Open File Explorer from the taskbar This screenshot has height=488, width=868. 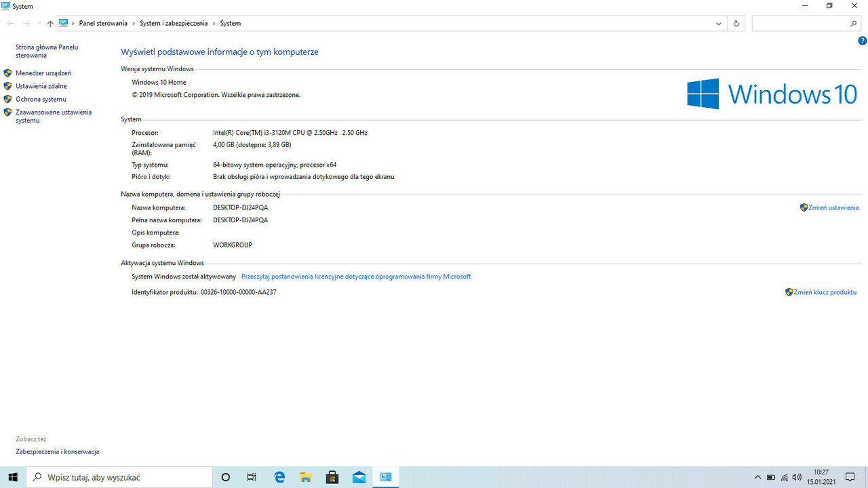point(305,477)
